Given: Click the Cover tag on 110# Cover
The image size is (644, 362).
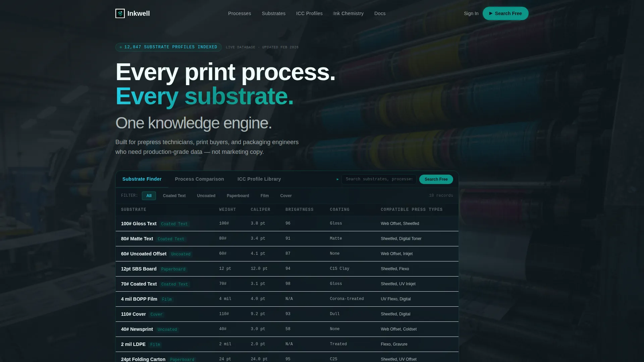Looking at the screenshot, I should (x=156, y=314).
